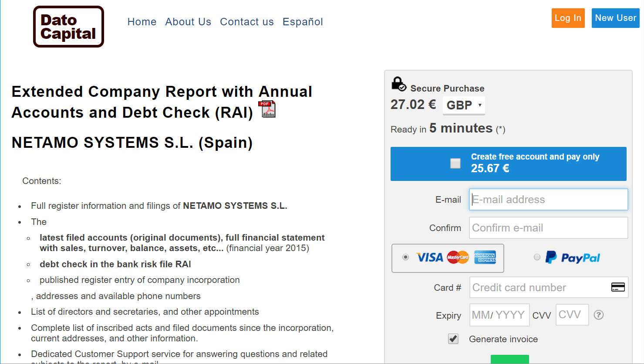Image resolution: width=644 pixels, height=364 pixels.
Task: Select the PayPal payment radio button
Action: pos(537,257)
